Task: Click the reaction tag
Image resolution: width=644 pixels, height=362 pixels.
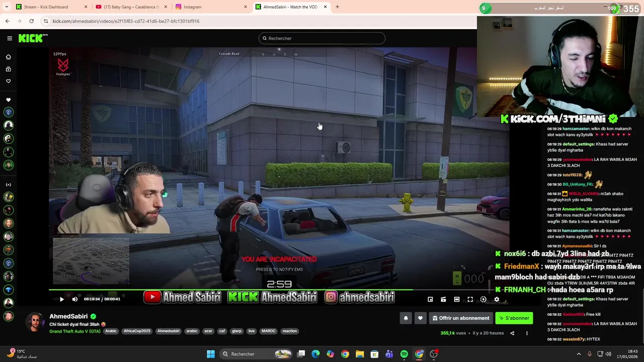Action: click(289, 331)
